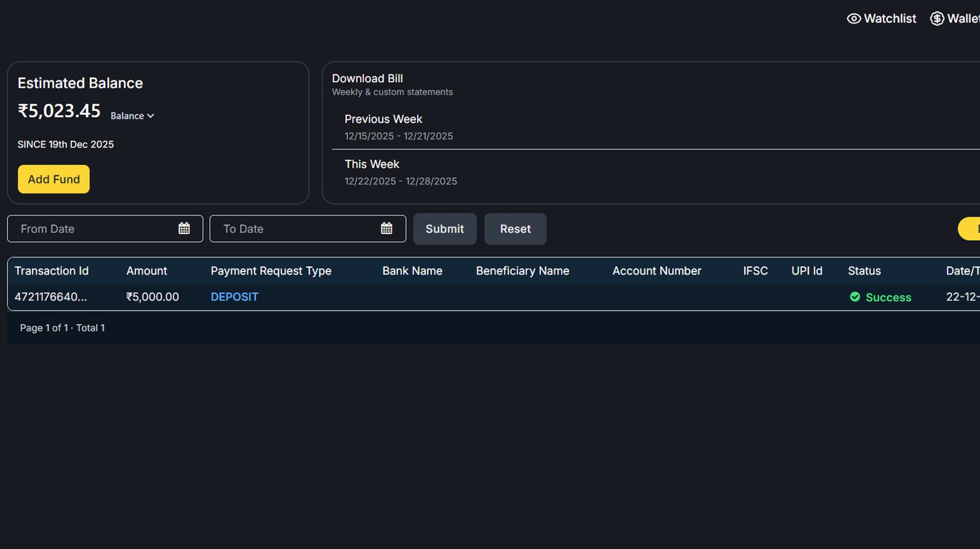
Task: Click transaction id 4721176640...
Action: [51, 297]
